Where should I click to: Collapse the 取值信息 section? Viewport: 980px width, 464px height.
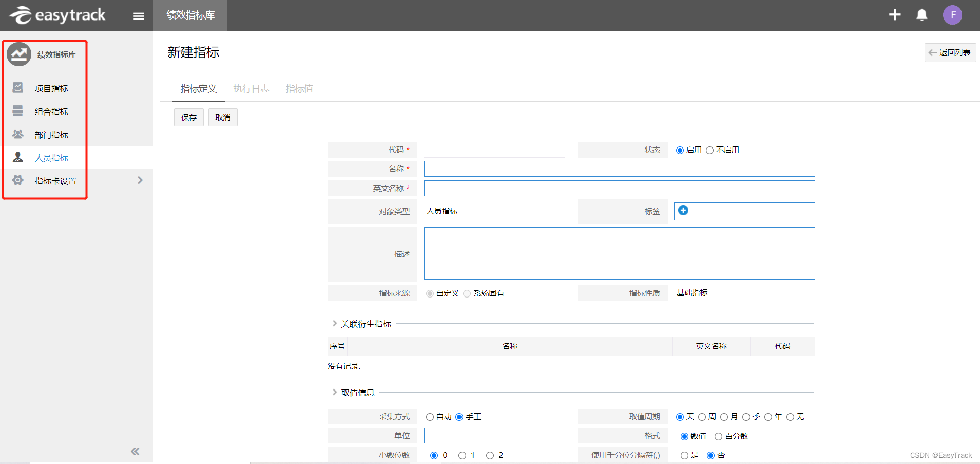point(335,393)
